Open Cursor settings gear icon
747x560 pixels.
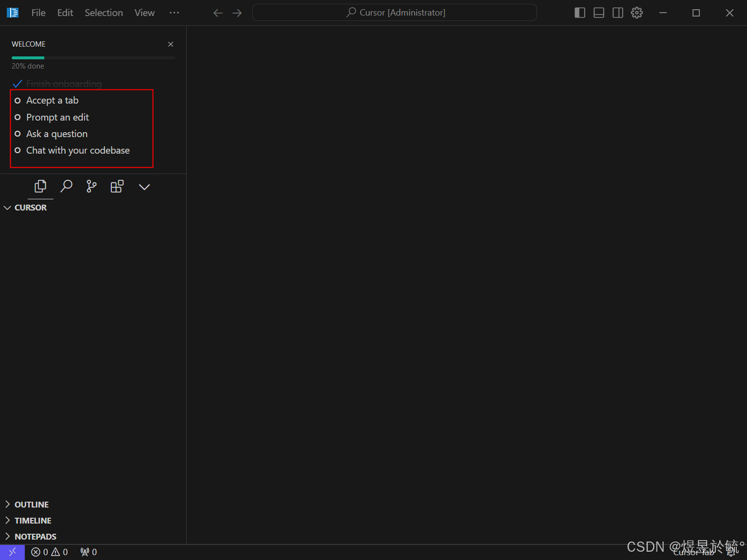coord(637,13)
